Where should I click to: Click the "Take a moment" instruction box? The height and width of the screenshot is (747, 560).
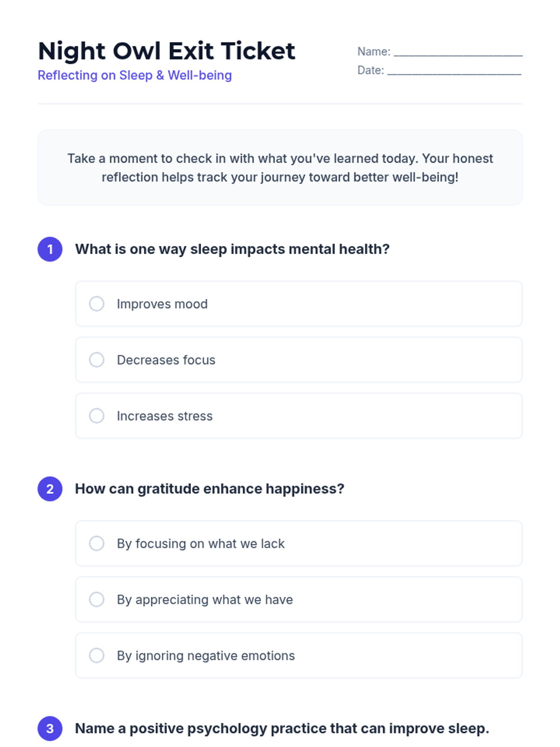tap(280, 168)
